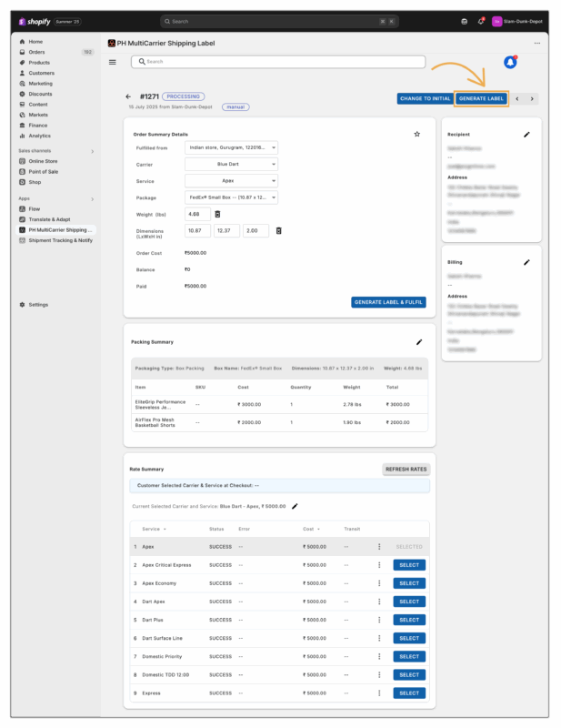Open Online Store channel

coord(43,161)
